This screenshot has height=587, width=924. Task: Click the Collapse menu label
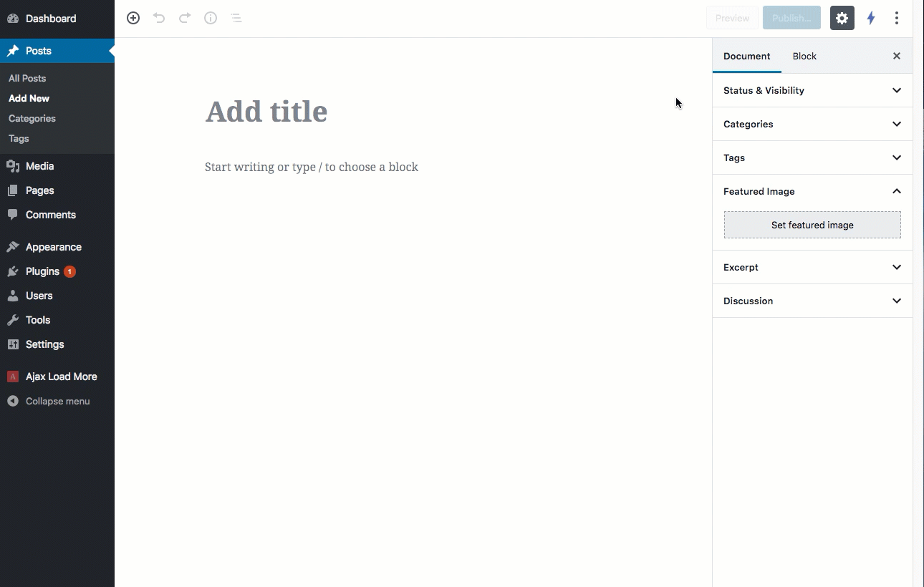point(58,401)
